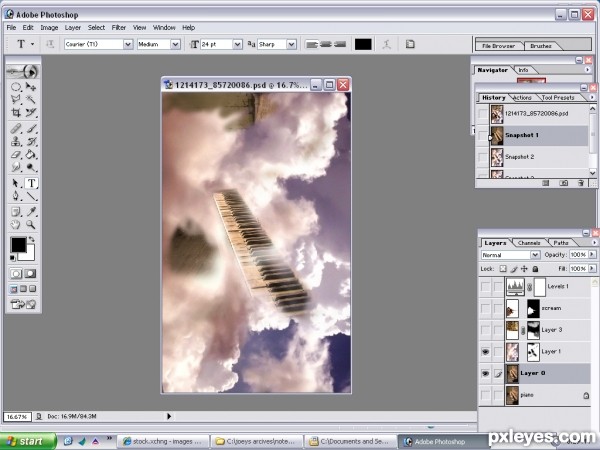
Task: Show the scream layer
Action: (485, 308)
